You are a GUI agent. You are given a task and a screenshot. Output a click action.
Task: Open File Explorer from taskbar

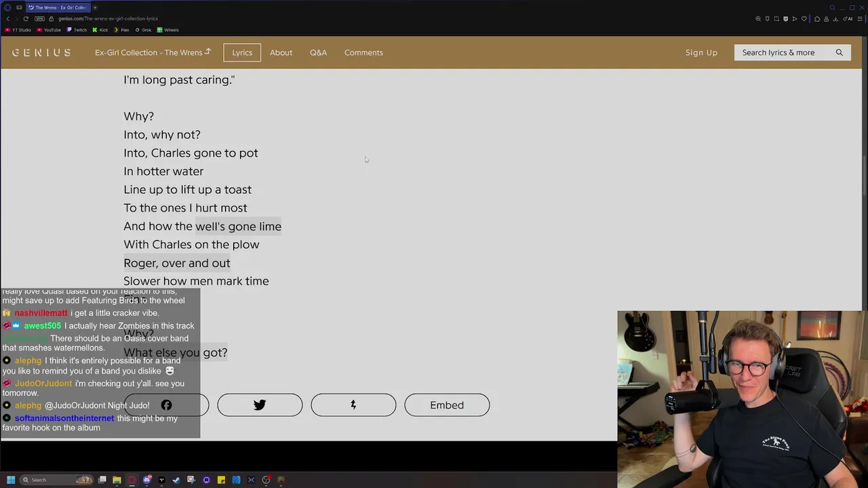[117, 480]
